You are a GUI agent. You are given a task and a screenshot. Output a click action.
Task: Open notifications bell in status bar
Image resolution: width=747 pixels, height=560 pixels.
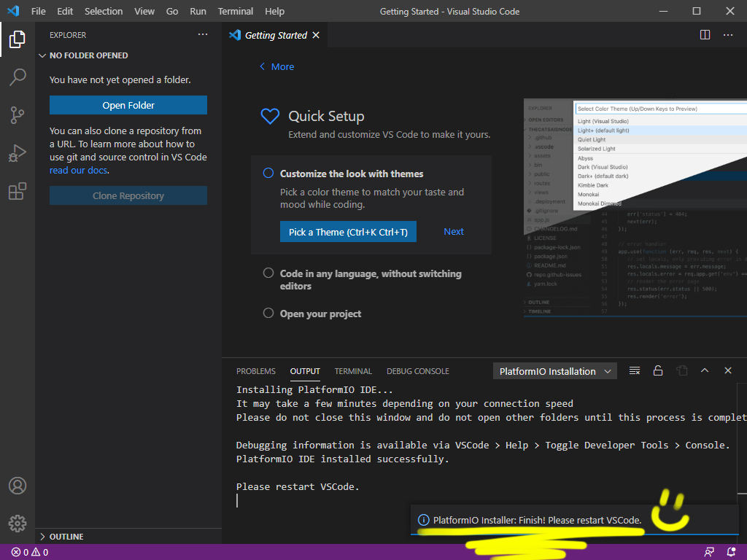pyautogui.click(x=731, y=553)
